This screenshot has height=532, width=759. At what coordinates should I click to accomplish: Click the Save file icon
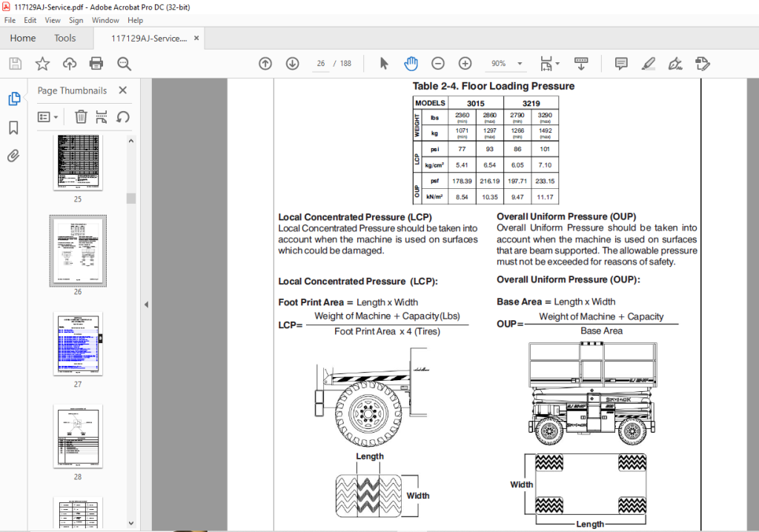(x=15, y=64)
